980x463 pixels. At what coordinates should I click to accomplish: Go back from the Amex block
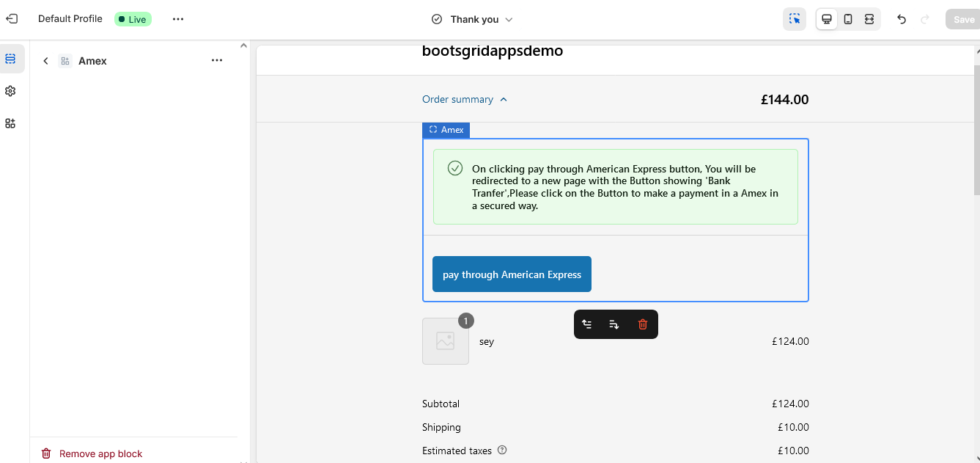coord(45,61)
